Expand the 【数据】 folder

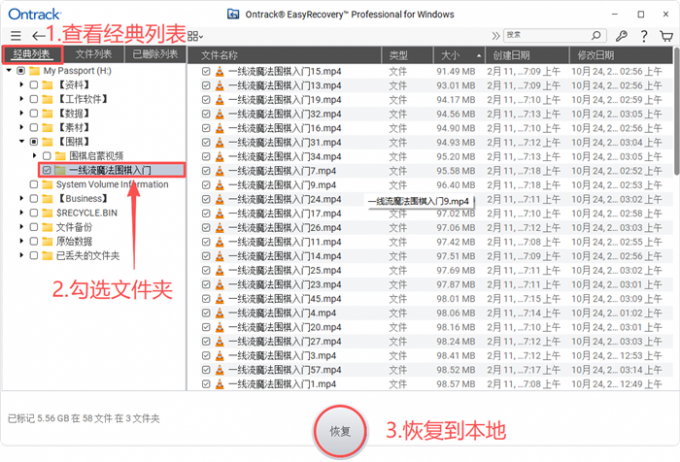(x=21, y=113)
